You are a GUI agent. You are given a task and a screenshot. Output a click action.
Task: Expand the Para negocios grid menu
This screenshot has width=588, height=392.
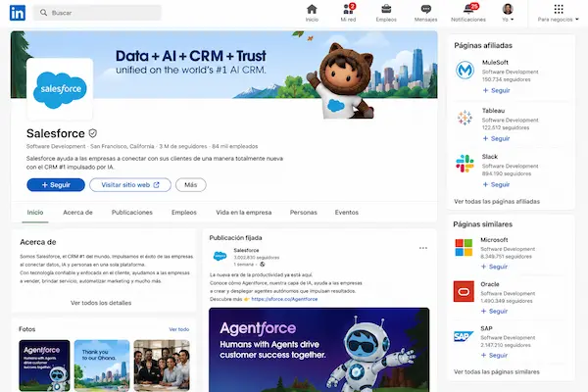(559, 13)
